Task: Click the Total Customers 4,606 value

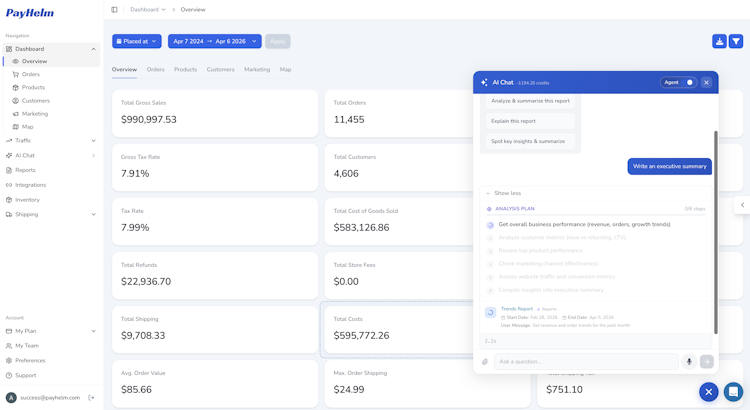Action: [346, 174]
